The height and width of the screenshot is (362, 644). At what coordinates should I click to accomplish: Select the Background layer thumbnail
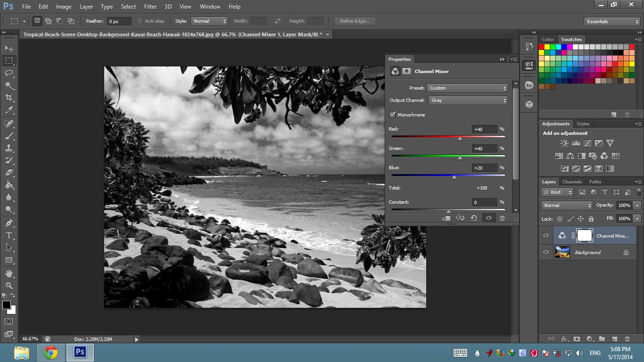[562, 252]
